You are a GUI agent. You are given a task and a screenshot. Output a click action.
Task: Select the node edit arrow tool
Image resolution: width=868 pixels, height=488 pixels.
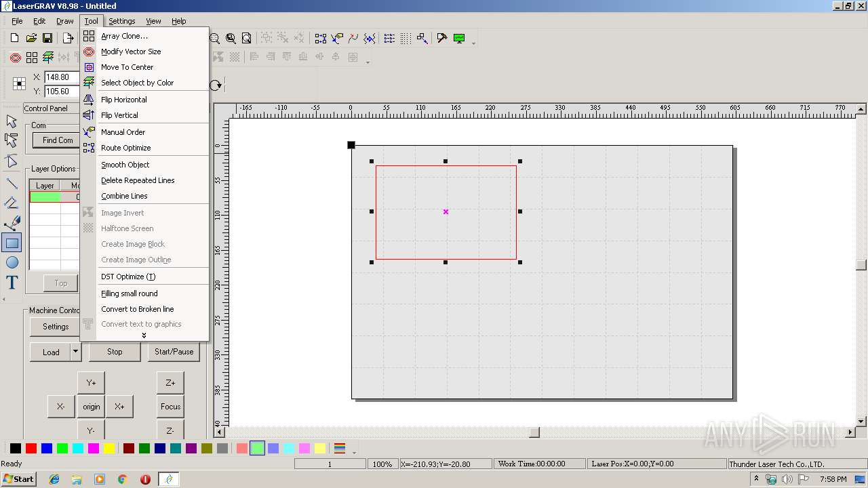pyautogui.click(x=12, y=140)
